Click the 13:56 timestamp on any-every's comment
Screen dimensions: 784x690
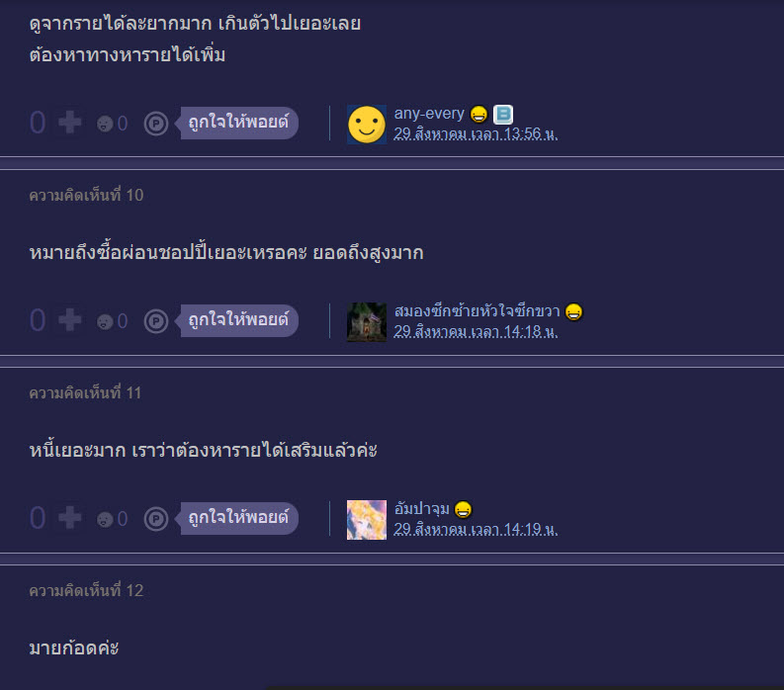[476, 134]
